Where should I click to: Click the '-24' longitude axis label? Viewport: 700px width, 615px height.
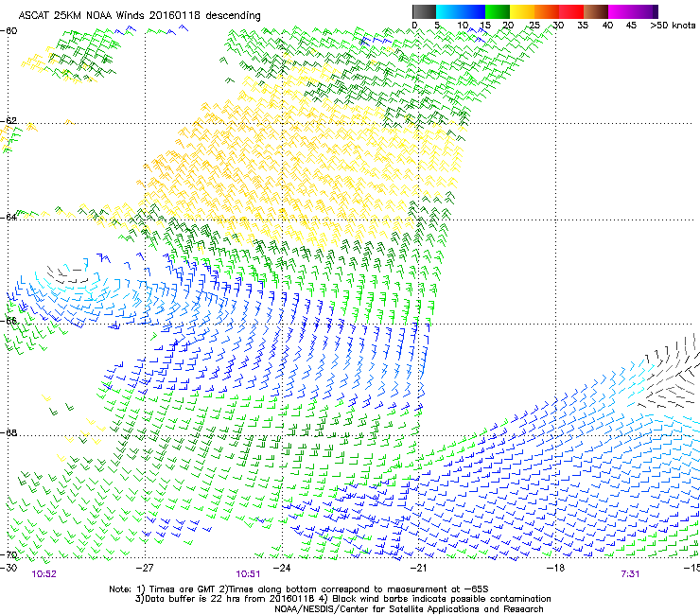tap(282, 568)
